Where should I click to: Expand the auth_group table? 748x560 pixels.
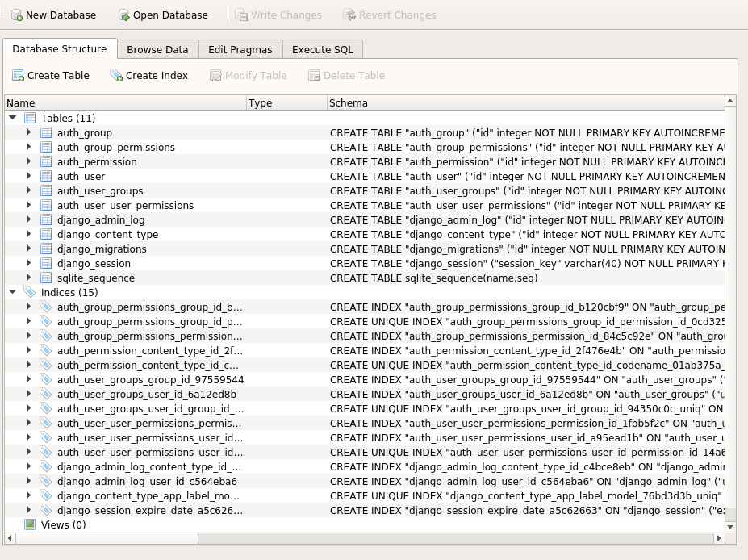click(28, 132)
